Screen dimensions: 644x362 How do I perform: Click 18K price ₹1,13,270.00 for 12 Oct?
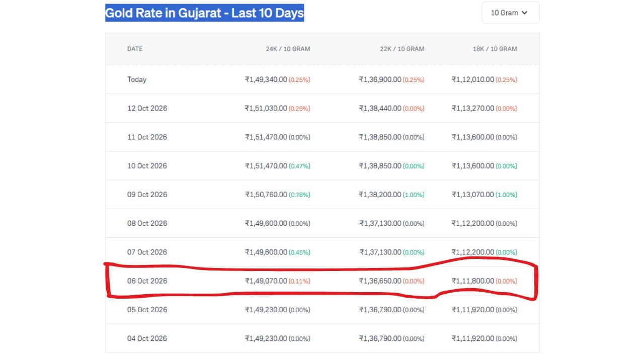click(473, 108)
